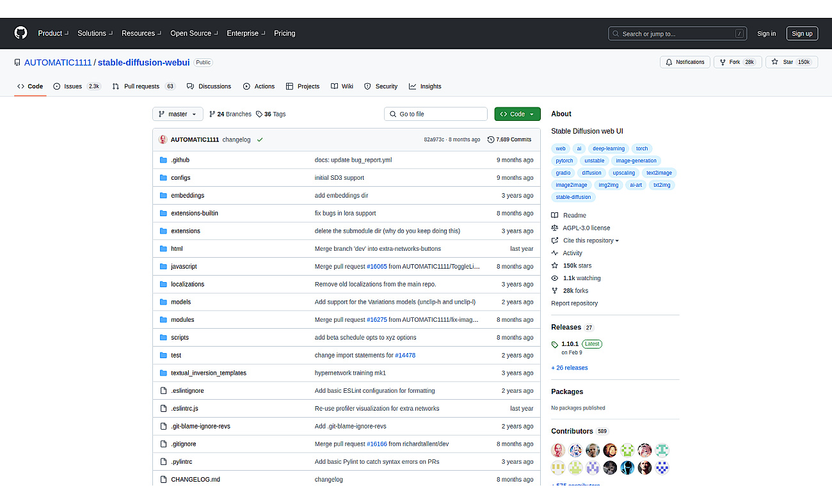Open pull request #16065 link
The height and width of the screenshot is (504, 832).
tap(376, 267)
